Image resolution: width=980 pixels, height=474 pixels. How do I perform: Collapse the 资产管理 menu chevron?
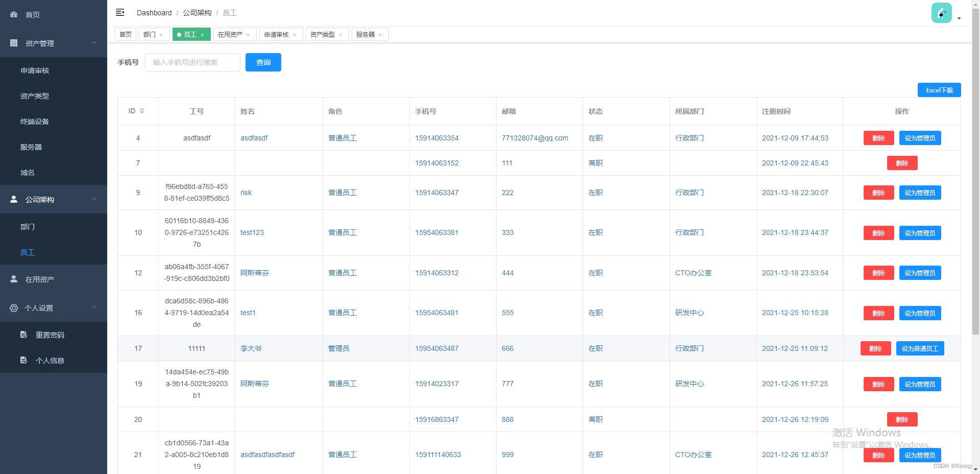click(x=94, y=43)
